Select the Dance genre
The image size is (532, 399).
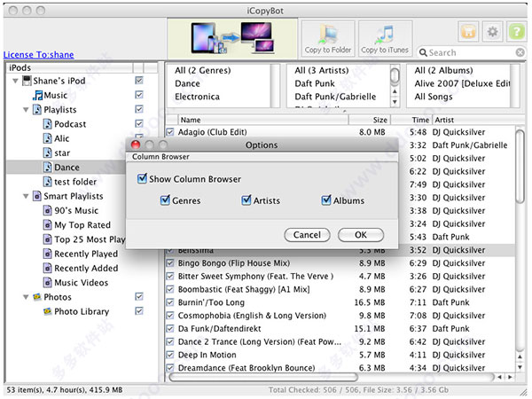click(x=187, y=83)
